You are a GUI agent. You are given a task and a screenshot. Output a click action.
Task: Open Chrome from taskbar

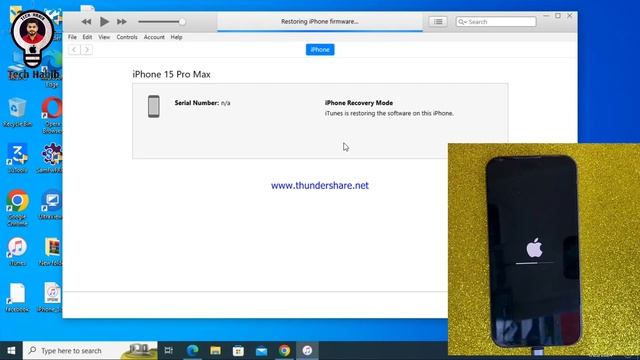284,351
